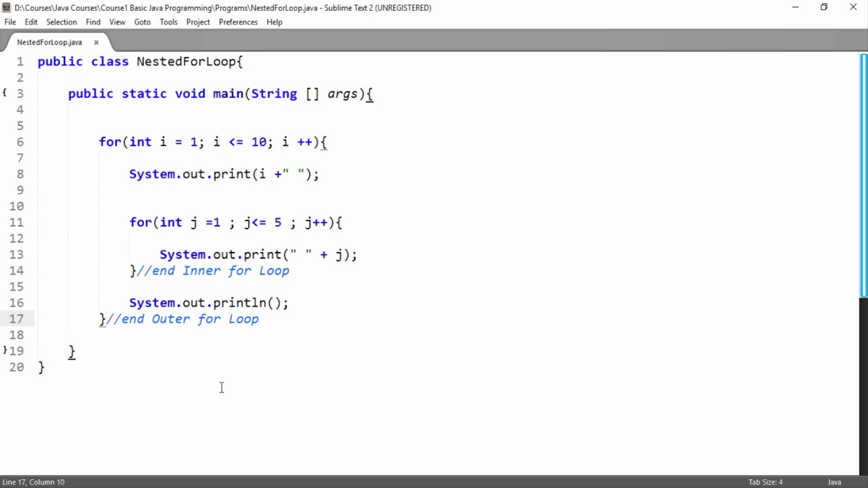This screenshot has width=868, height=488.
Task: Close the NestedForLoop.java tab
Action: (x=96, y=42)
